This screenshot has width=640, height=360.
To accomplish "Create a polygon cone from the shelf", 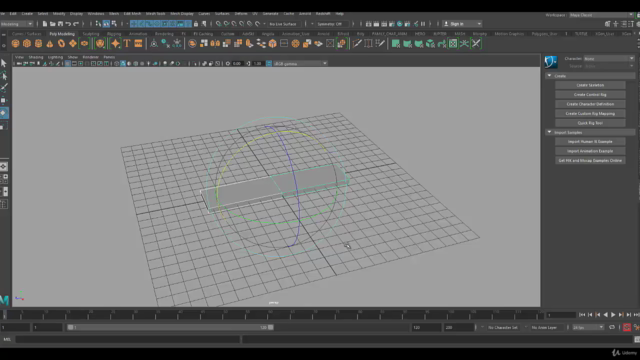I will click(x=50, y=44).
